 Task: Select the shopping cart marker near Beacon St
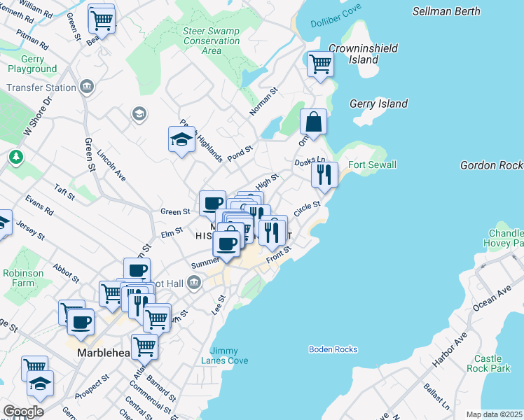click(x=102, y=20)
